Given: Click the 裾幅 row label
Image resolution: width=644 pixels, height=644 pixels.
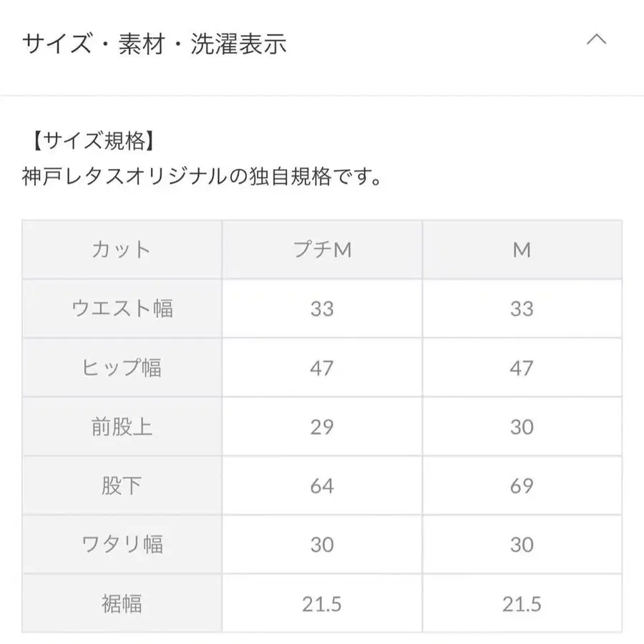Looking at the screenshot, I should coord(122,604).
